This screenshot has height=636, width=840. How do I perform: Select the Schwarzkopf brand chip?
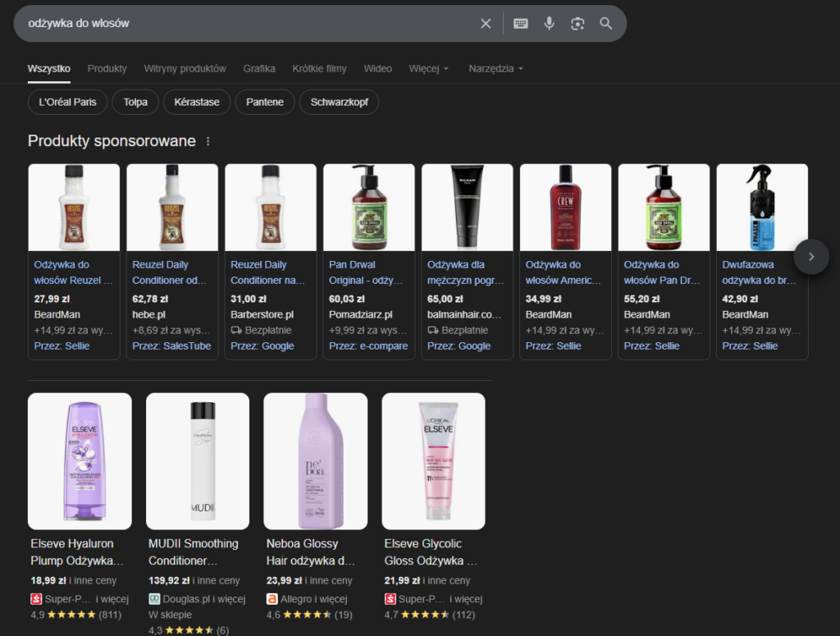click(339, 102)
